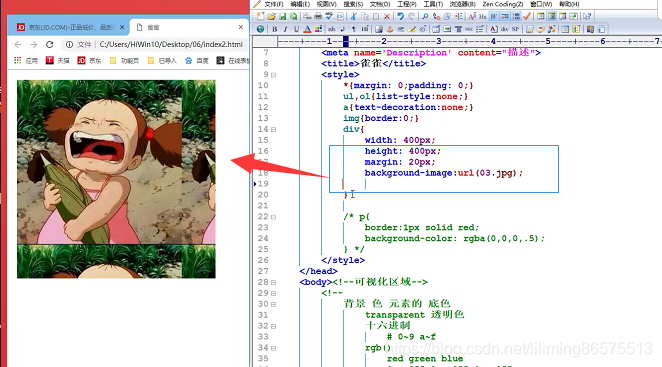Collapse the rgb() fold at line 34
The image size is (662, 367).
click(274, 348)
